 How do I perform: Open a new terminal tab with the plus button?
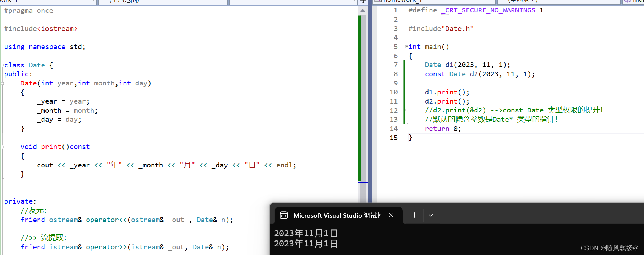[414, 215]
